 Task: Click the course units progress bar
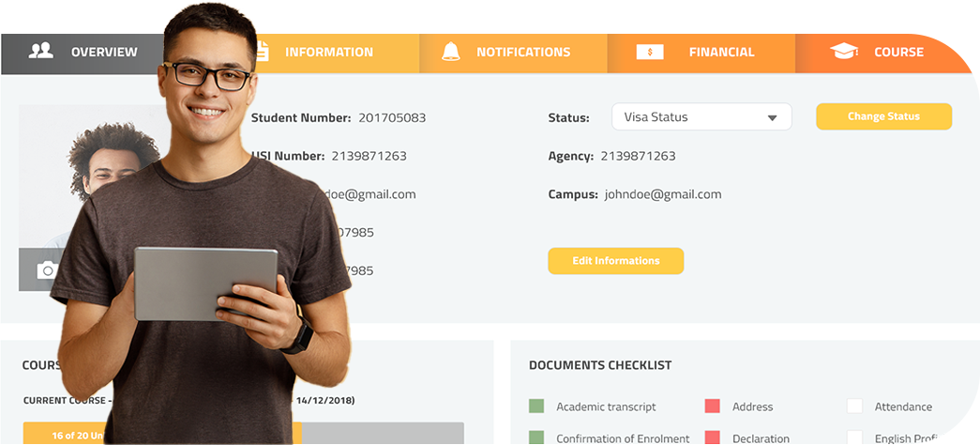click(244, 433)
